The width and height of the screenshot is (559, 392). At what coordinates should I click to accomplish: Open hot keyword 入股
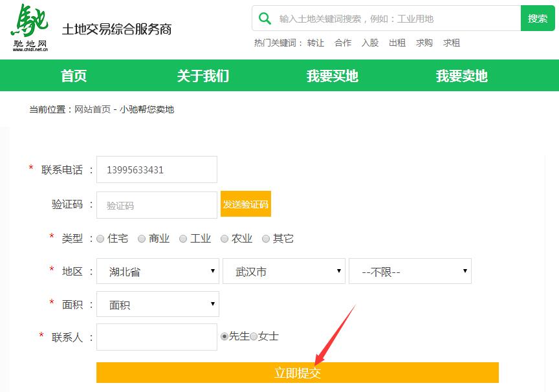[x=370, y=43]
